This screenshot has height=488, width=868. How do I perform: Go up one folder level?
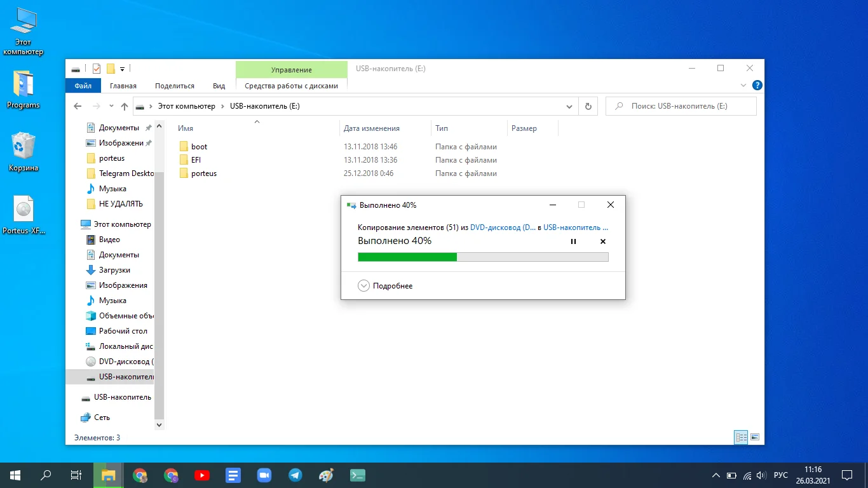[x=125, y=106]
